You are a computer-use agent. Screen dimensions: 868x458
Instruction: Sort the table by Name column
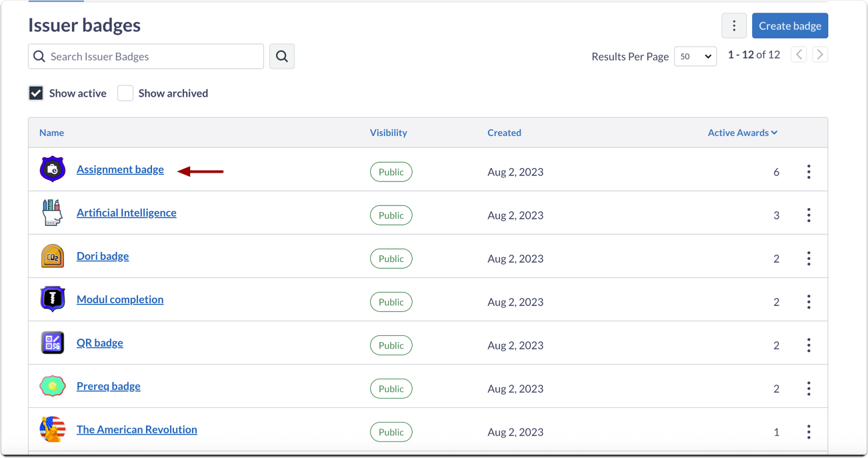coord(51,133)
